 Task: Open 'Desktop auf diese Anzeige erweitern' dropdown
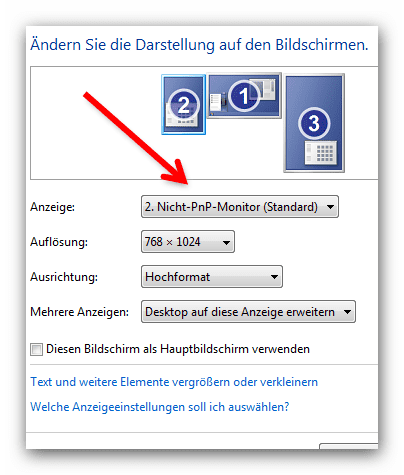(x=248, y=312)
